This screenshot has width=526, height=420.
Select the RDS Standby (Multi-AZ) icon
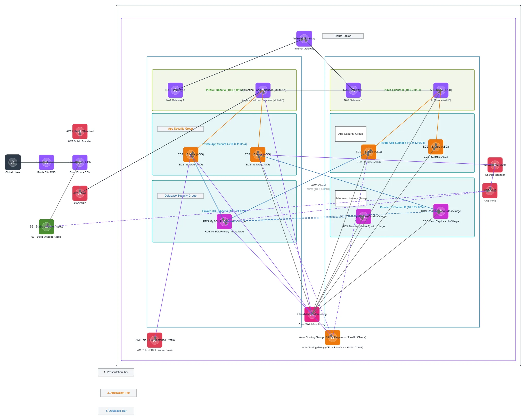[x=364, y=216]
